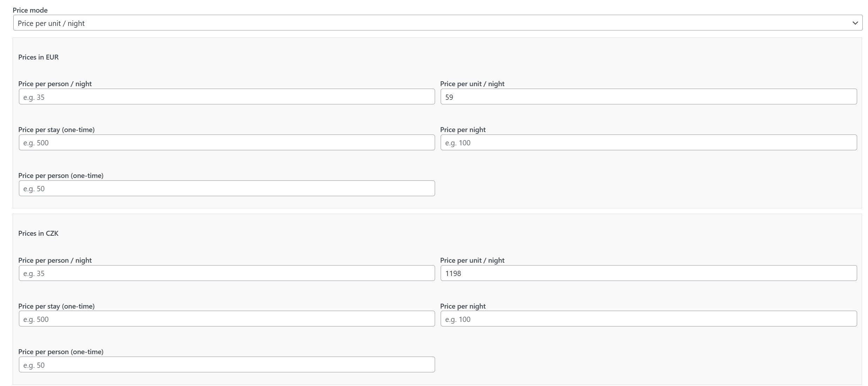Select the CZK Price per unit field showing 1198
Image resolution: width=868 pixels, height=386 pixels.
click(648, 273)
